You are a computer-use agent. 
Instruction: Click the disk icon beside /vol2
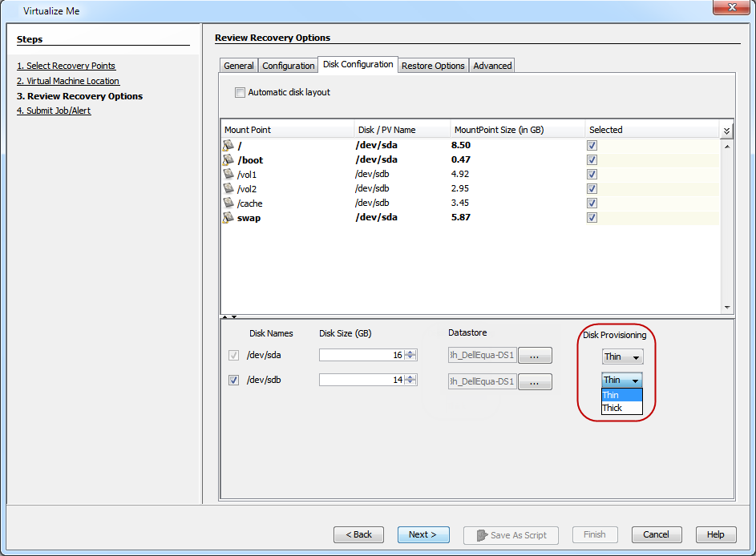tap(228, 188)
